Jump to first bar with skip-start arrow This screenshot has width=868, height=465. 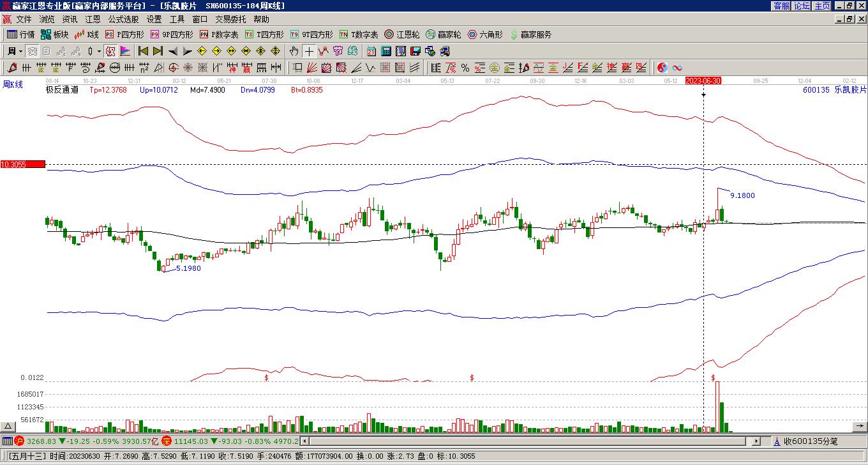coord(143,51)
